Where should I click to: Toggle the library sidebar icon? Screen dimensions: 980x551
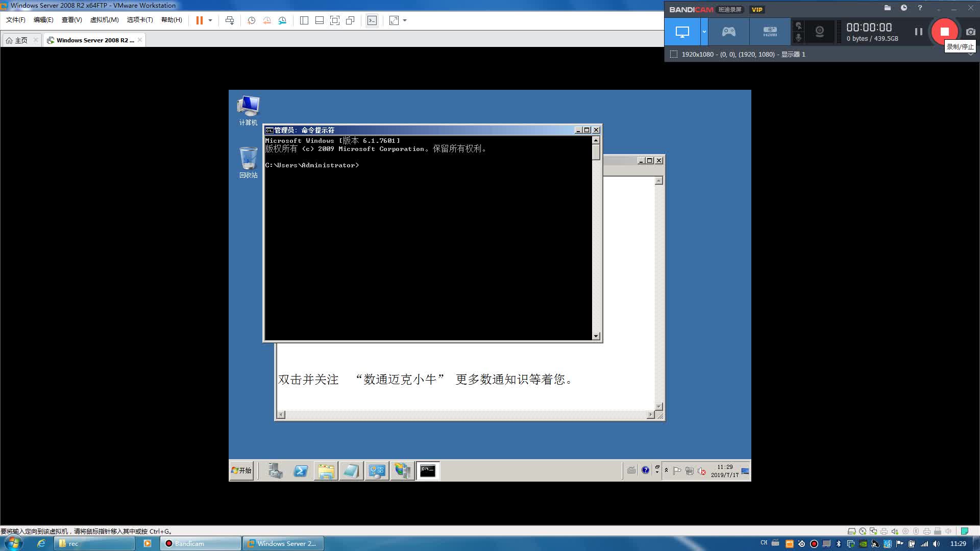(x=304, y=20)
